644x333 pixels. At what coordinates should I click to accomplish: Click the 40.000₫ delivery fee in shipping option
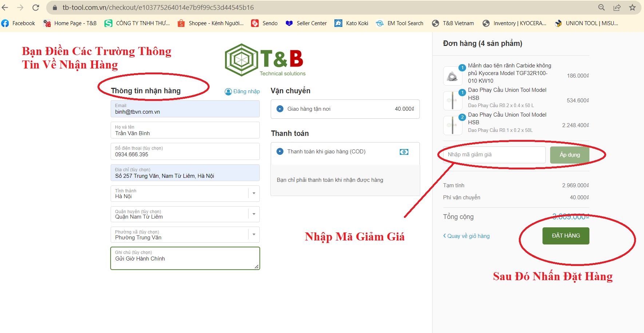coord(404,109)
